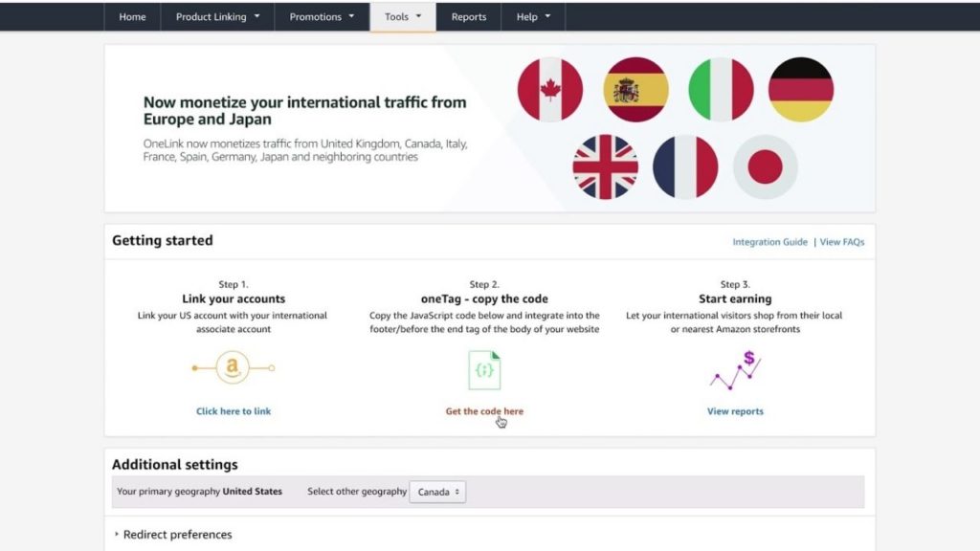Screen dimensions: 980x551
Task: Open the Tools dropdown menu
Action: click(402, 16)
